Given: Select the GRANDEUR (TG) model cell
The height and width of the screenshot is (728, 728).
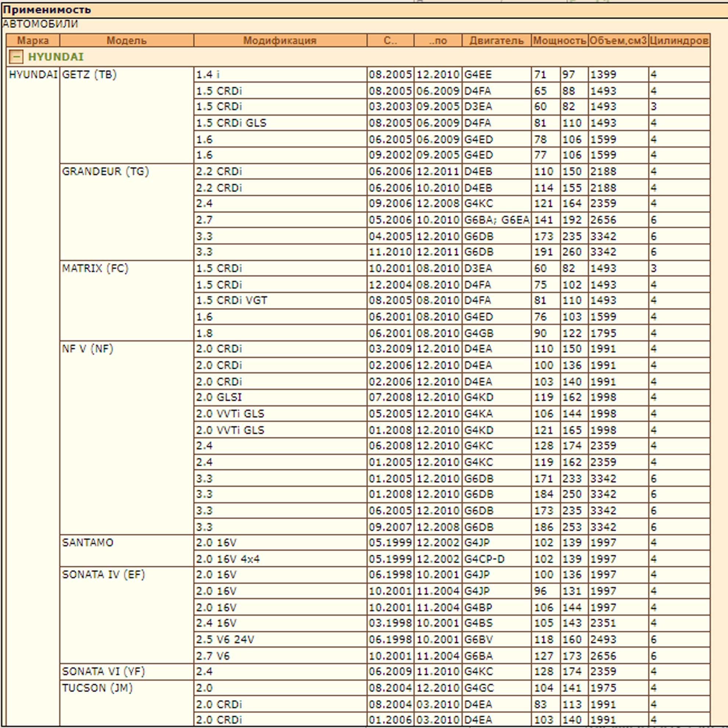Looking at the screenshot, I should coord(126,212).
